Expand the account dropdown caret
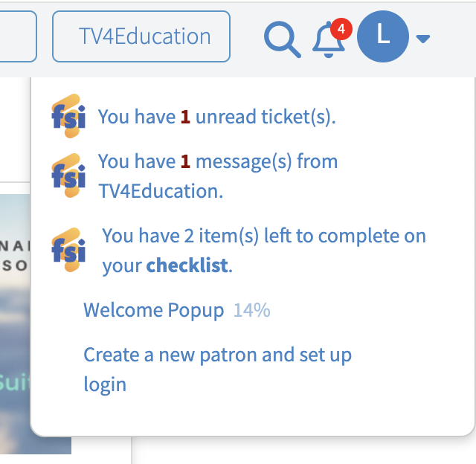The image size is (476, 464). (423, 39)
